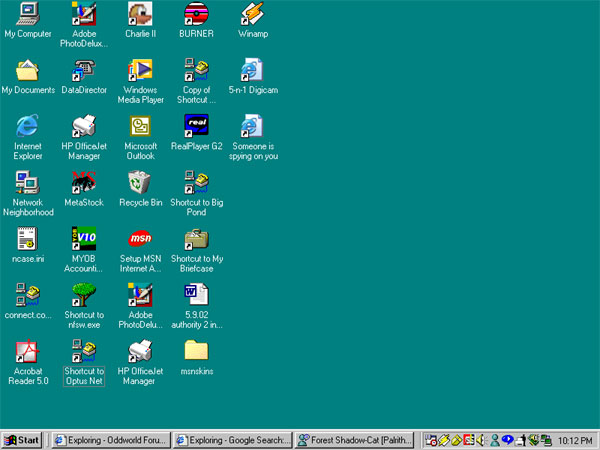
Task: Click the msnskins folder
Action: pyautogui.click(x=196, y=351)
